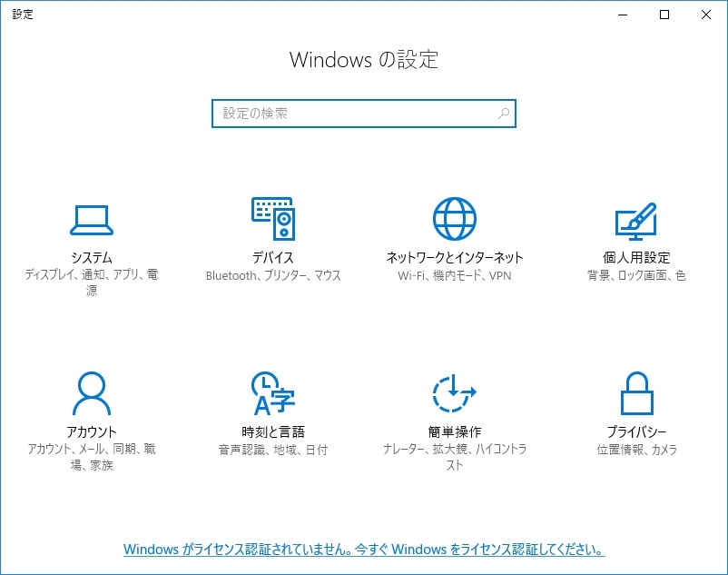Open the システム laptop icon
This screenshot has width=728, height=575.
click(92, 220)
